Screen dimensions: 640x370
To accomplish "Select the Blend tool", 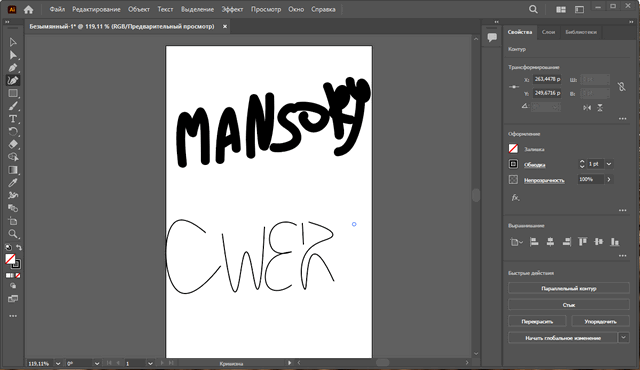I will [13, 208].
